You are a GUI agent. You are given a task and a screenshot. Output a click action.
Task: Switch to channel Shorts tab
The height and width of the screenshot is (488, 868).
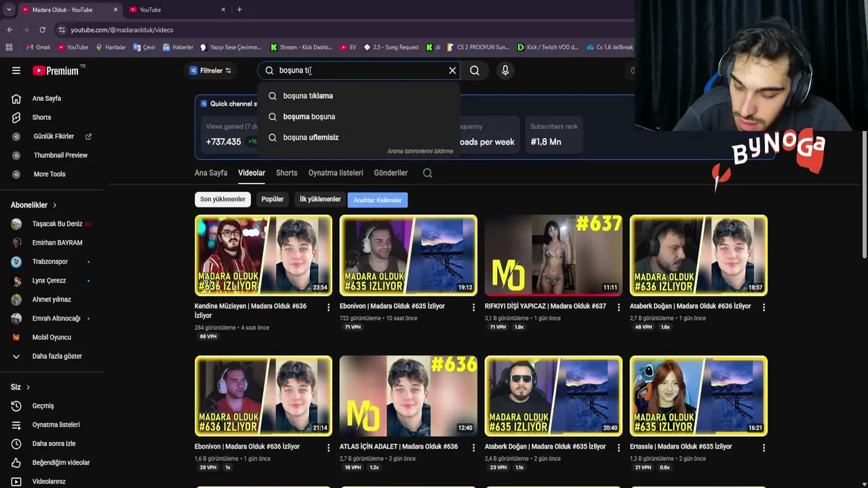click(287, 173)
